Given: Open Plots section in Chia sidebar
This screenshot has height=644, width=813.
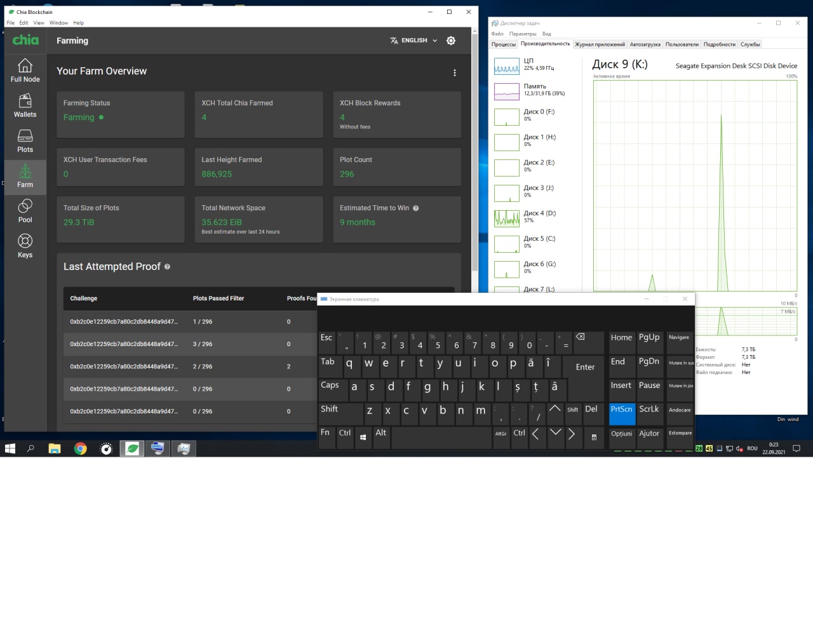Looking at the screenshot, I should pyautogui.click(x=25, y=141).
